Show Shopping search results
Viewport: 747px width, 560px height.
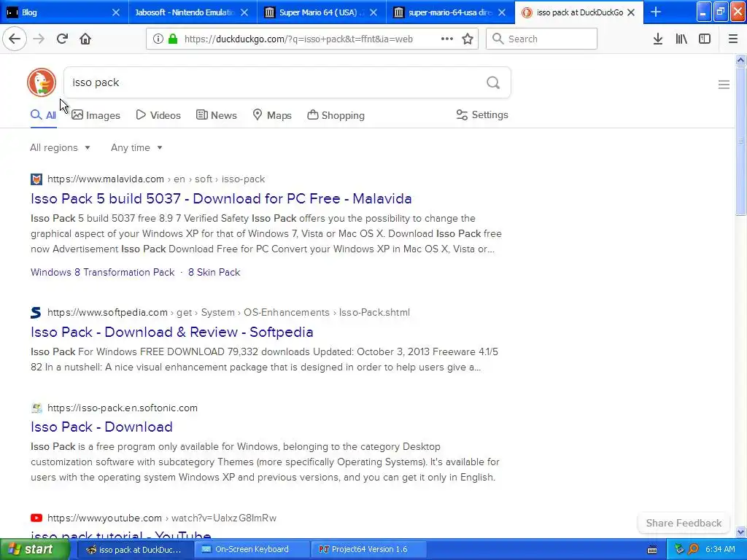[x=336, y=115]
